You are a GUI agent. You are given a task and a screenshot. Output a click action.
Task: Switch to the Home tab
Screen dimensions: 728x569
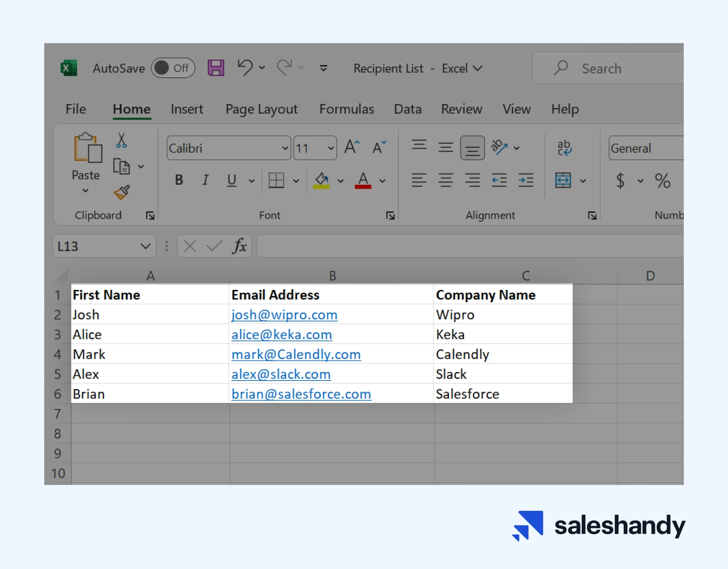pyautogui.click(x=132, y=109)
